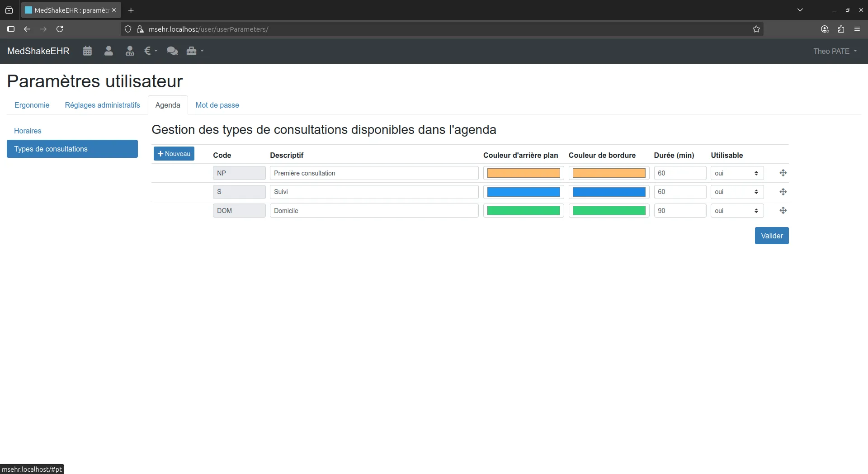The height and width of the screenshot is (474, 868).
Task: Pick the green background color for Domicile
Action: click(523, 211)
